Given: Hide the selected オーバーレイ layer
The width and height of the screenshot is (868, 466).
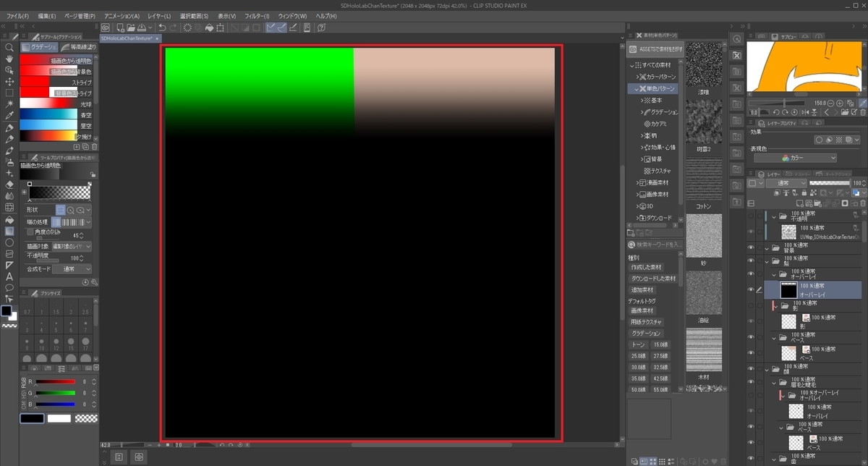Looking at the screenshot, I should pyautogui.click(x=751, y=289).
